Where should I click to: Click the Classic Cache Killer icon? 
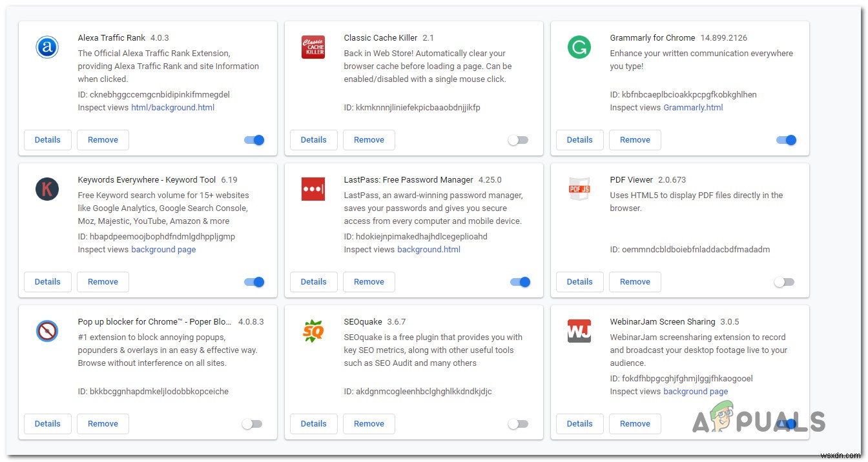(x=313, y=46)
